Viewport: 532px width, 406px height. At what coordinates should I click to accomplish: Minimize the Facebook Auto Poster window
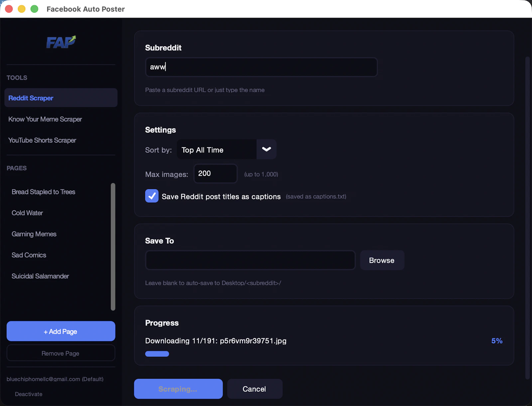point(22,9)
